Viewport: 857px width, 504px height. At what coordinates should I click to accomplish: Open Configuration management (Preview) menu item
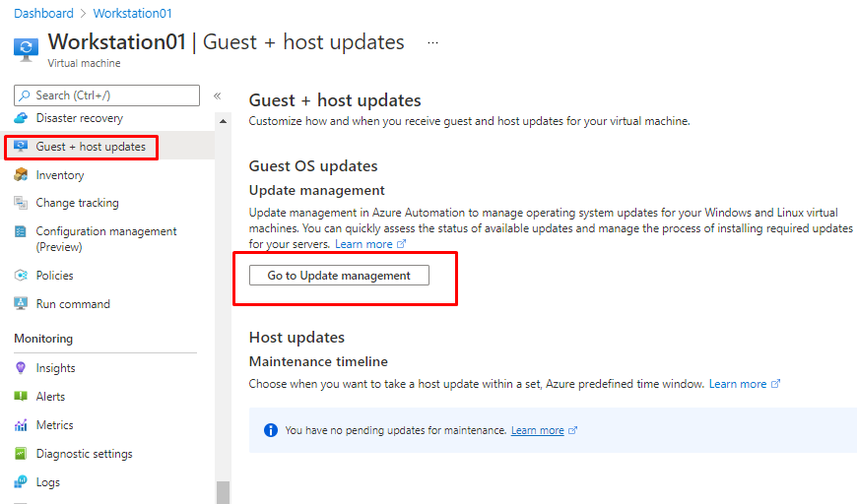[106, 239]
